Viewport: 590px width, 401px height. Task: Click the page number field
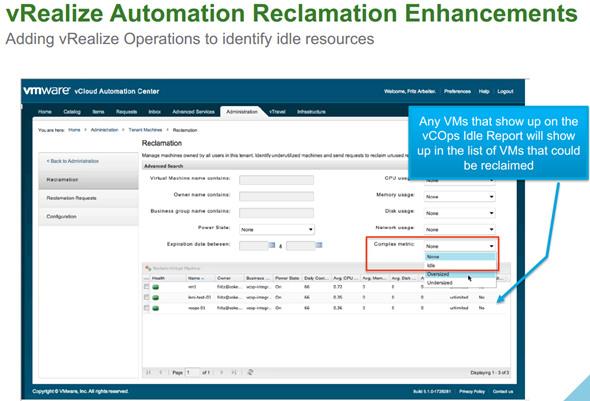pos(192,372)
